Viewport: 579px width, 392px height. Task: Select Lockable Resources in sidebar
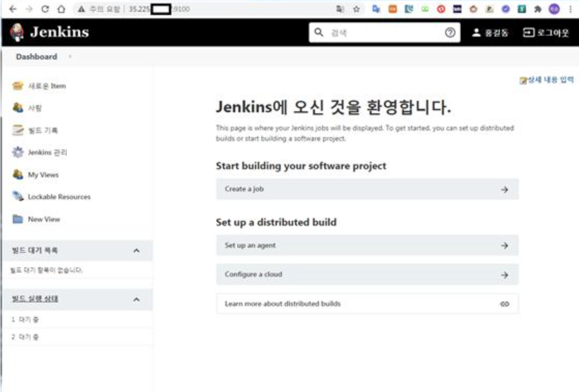[x=59, y=197]
